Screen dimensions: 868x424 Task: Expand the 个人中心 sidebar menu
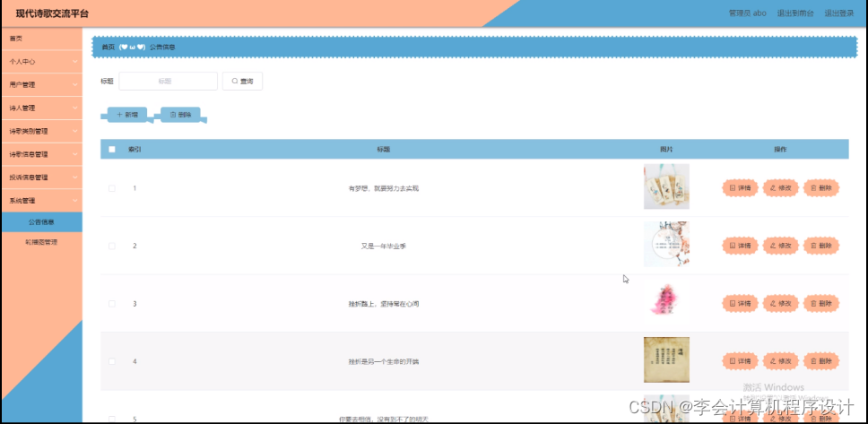point(41,62)
